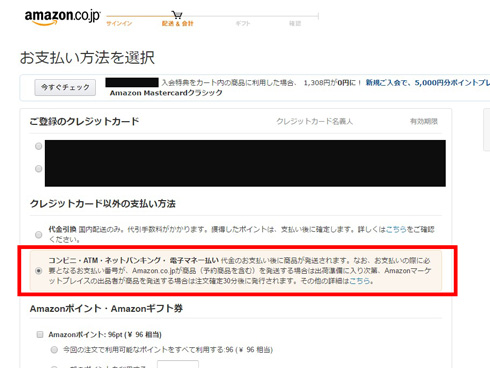This screenshot has height=368, width=490.
Task: Click the 確認 step label
Action: point(295,23)
